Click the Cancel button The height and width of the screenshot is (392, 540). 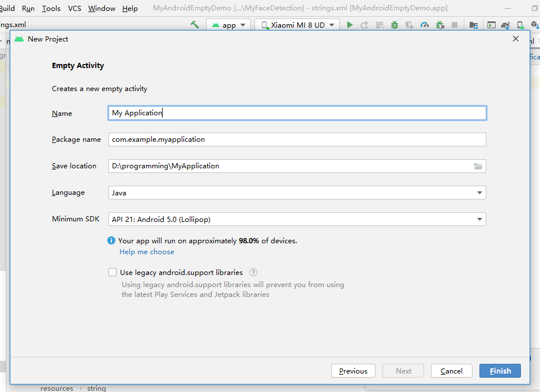452,371
